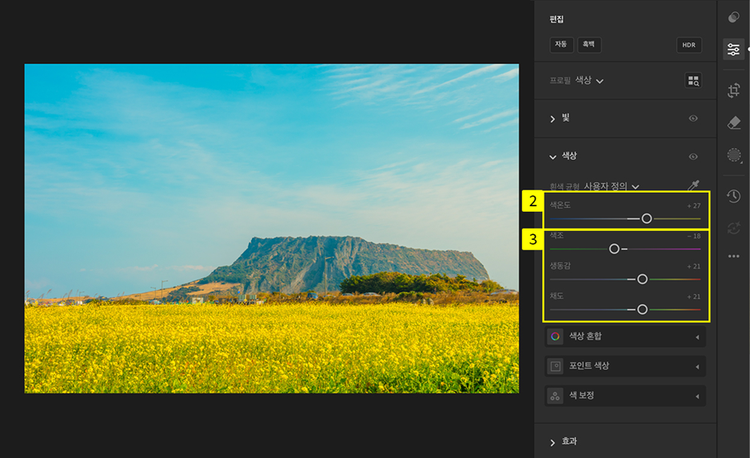Expand the 색상 혼합 panel arrow
This screenshot has height=458, width=750.
click(697, 337)
